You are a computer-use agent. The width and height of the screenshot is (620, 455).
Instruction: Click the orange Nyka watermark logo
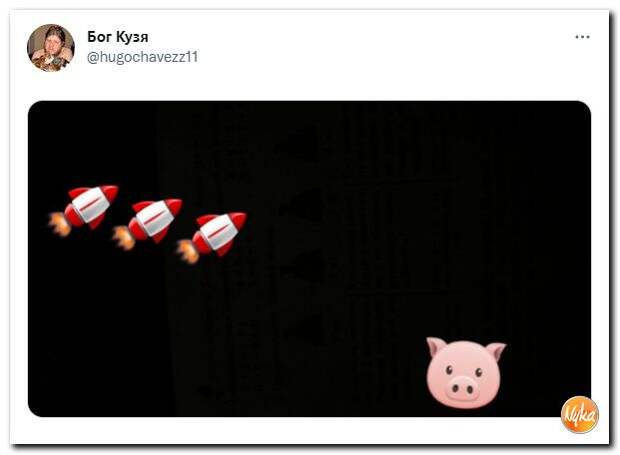point(580,415)
